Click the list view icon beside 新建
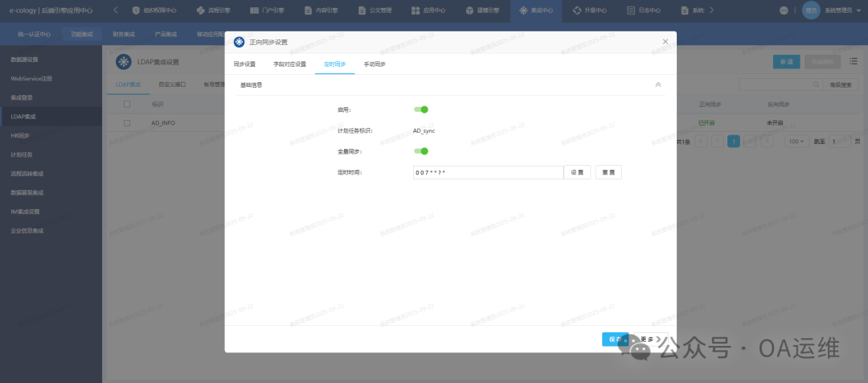This screenshot has width=868, height=383. [x=853, y=62]
